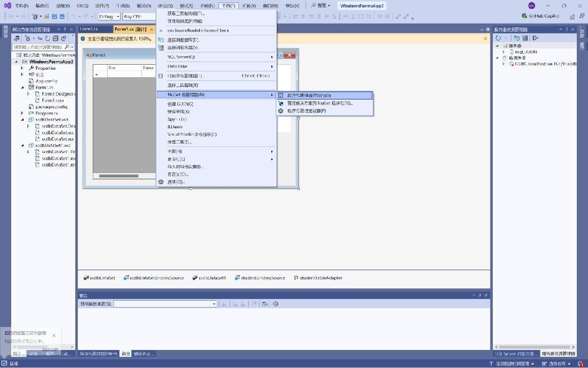
Task: Click the send feedback icon
Action: coord(582,16)
